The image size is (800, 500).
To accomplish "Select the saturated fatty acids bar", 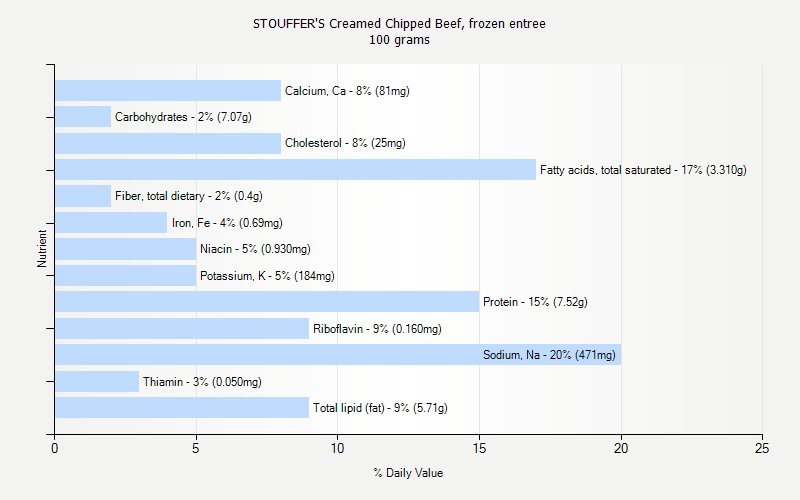I will 295,169.
